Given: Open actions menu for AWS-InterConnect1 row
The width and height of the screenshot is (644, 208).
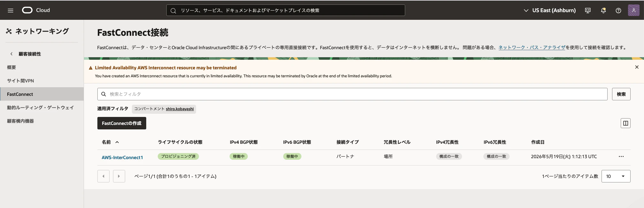Looking at the screenshot, I should pyautogui.click(x=621, y=157).
